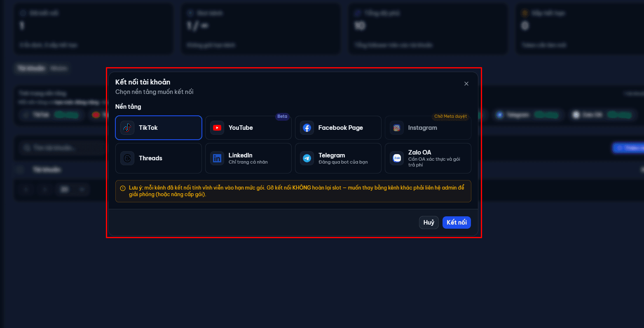Click the Kết nối tài khoản title
The width and height of the screenshot is (644, 328).
click(x=143, y=82)
